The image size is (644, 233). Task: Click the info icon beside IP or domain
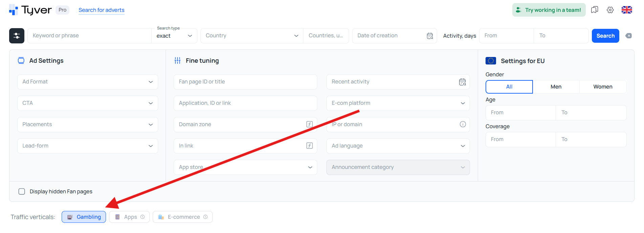pyautogui.click(x=463, y=124)
